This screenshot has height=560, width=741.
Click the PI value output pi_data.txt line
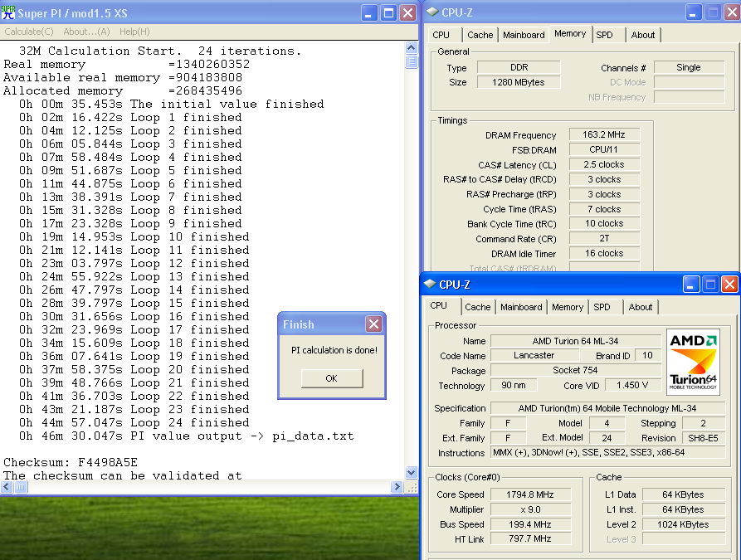[x=186, y=436]
